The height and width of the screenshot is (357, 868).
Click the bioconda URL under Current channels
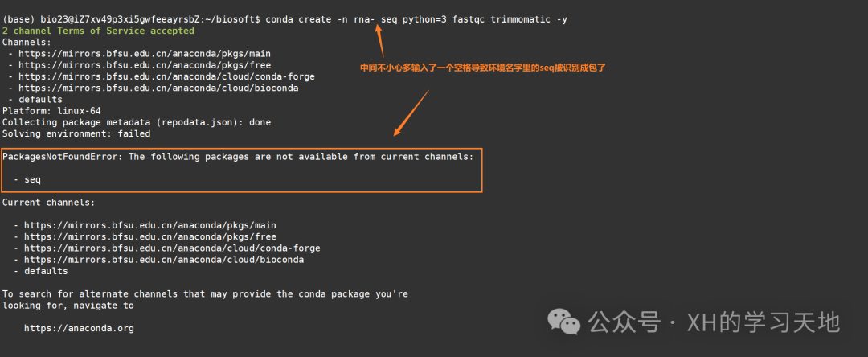coord(164,260)
